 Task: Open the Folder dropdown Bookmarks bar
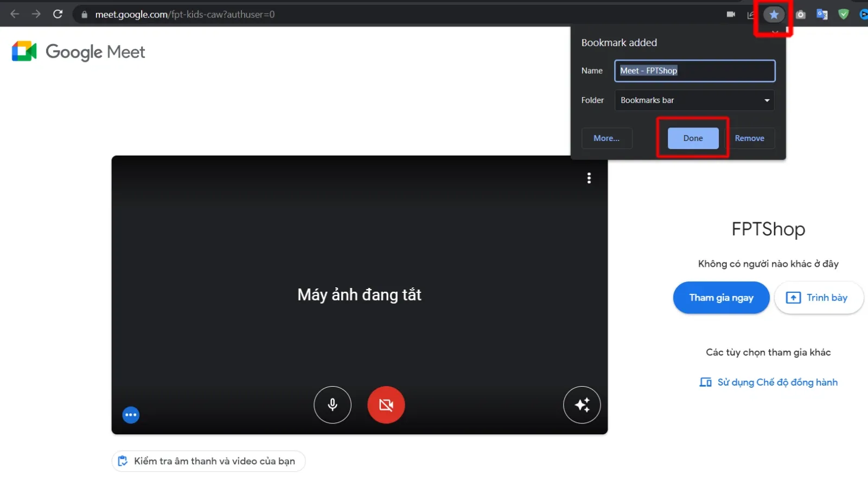[x=694, y=100]
